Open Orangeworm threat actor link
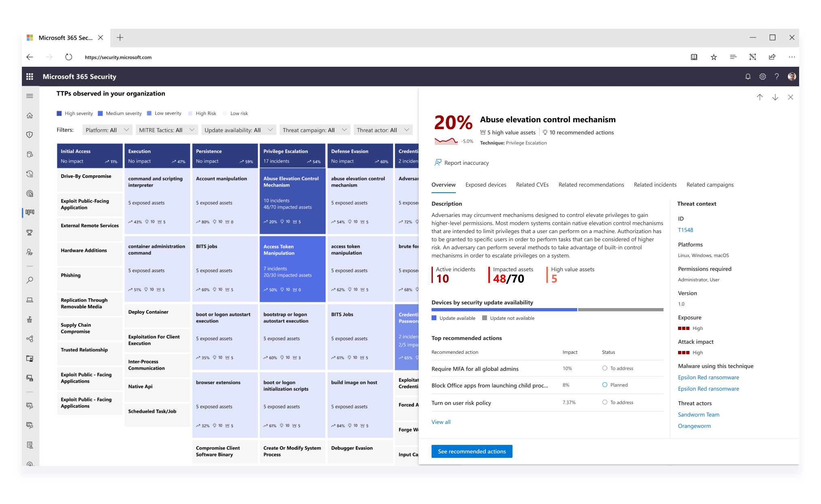821x504 pixels. coord(694,426)
